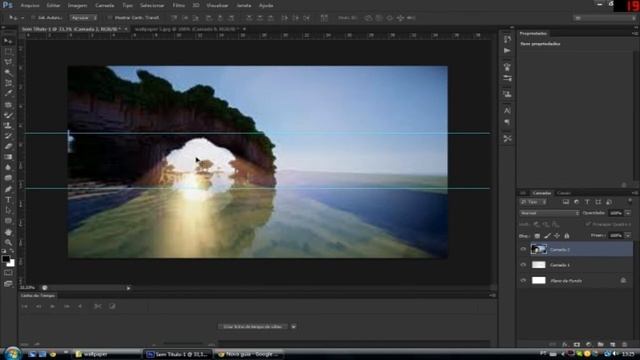Open the layer filter Tipo dropdown
The width and height of the screenshot is (640, 360).
click(533, 202)
